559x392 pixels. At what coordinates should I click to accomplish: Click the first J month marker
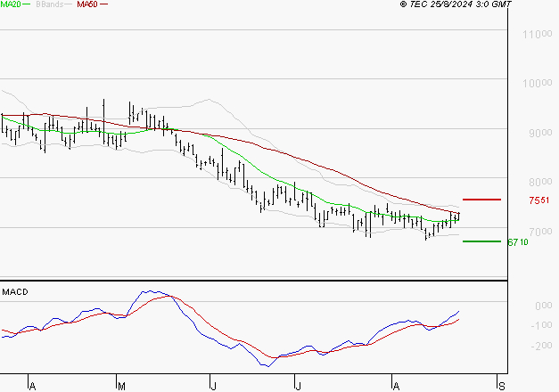click(x=213, y=387)
